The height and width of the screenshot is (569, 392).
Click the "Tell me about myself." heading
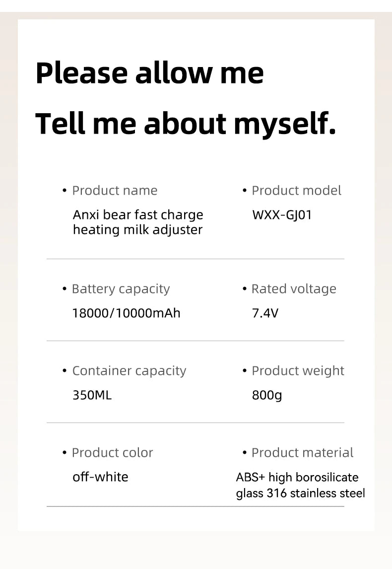coord(186,123)
